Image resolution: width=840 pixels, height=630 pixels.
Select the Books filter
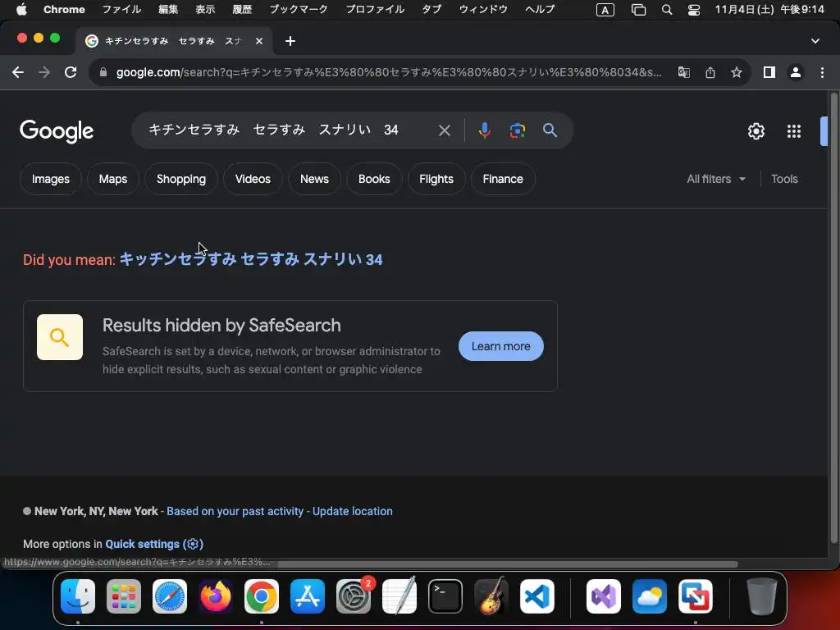tap(374, 179)
